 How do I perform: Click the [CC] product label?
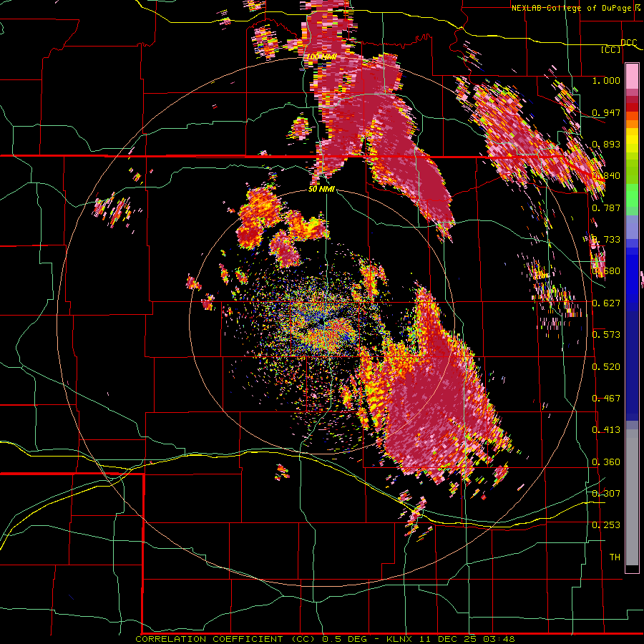(x=611, y=49)
